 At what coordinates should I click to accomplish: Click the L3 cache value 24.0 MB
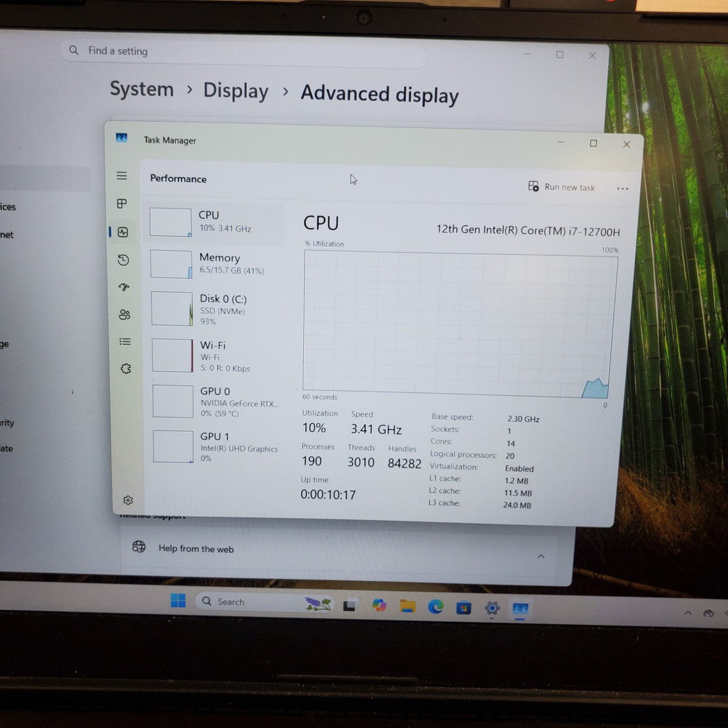517,505
